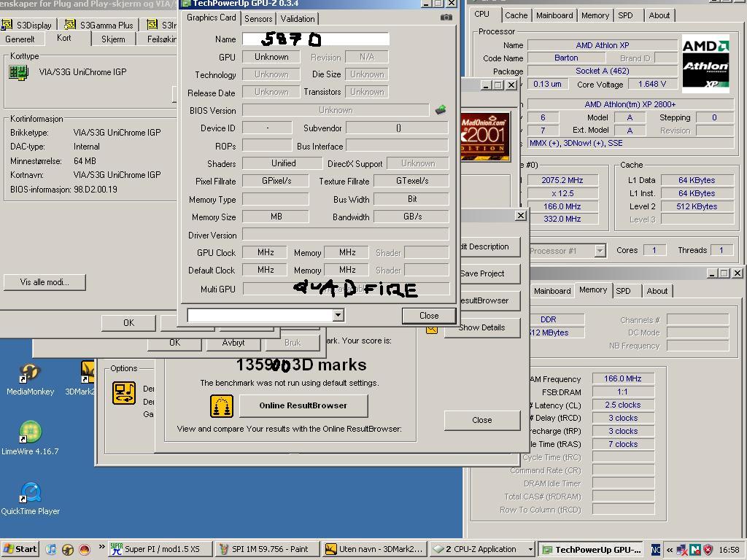This screenshot has width=747, height=560.
Task: Click the AMD Athlon XP logo in CPU-Z
Action: (x=705, y=64)
